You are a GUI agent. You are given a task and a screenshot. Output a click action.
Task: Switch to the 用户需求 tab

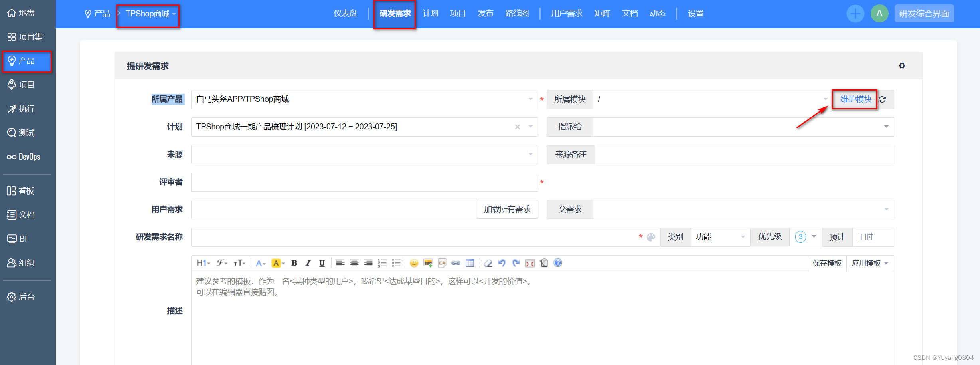(x=567, y=14)
